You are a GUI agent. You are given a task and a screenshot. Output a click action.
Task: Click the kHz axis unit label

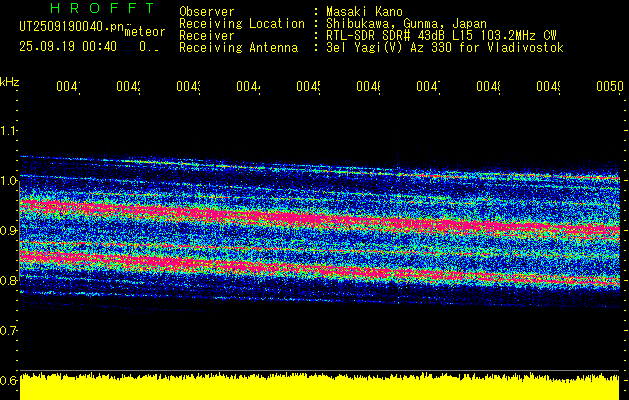coord(10,81)
